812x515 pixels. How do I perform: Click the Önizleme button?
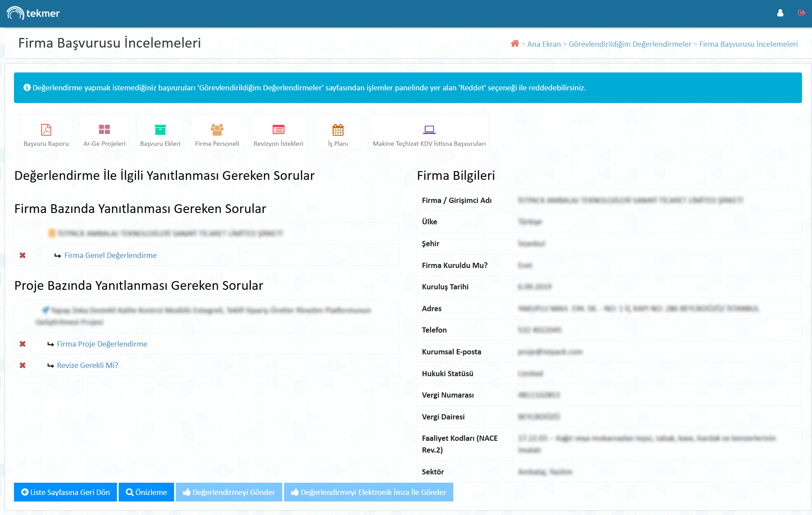(x=146, y=492)
